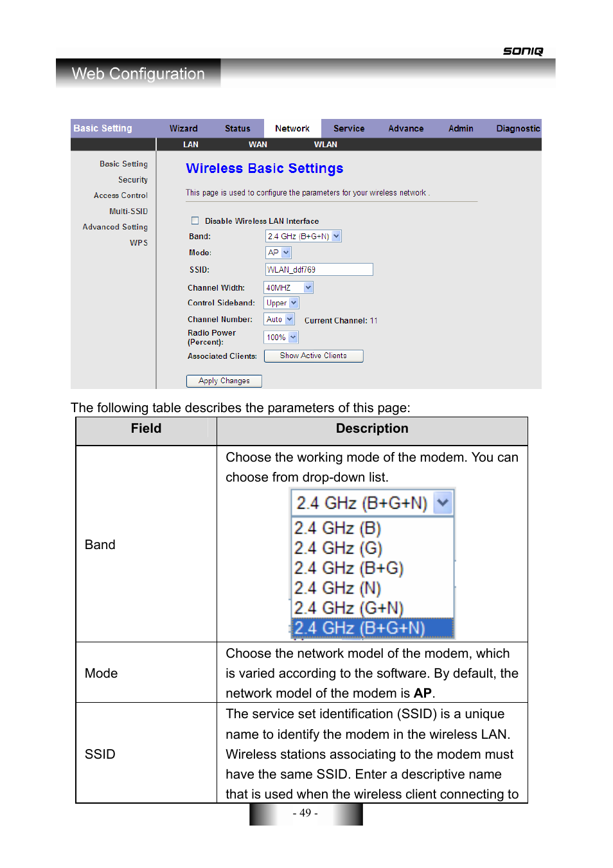Click arrow of enlarged band dropdown
Image resolution: width=613 pixels, height=868 pixels.
(x=443, y=503)
